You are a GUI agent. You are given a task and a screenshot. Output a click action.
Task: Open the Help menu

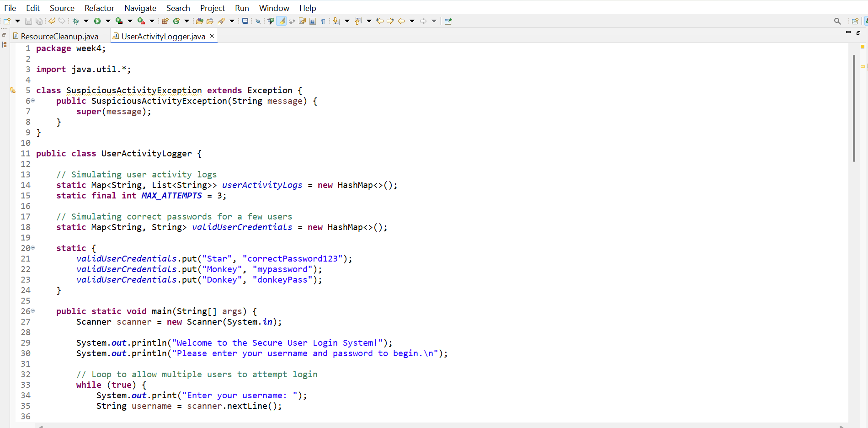308,8
